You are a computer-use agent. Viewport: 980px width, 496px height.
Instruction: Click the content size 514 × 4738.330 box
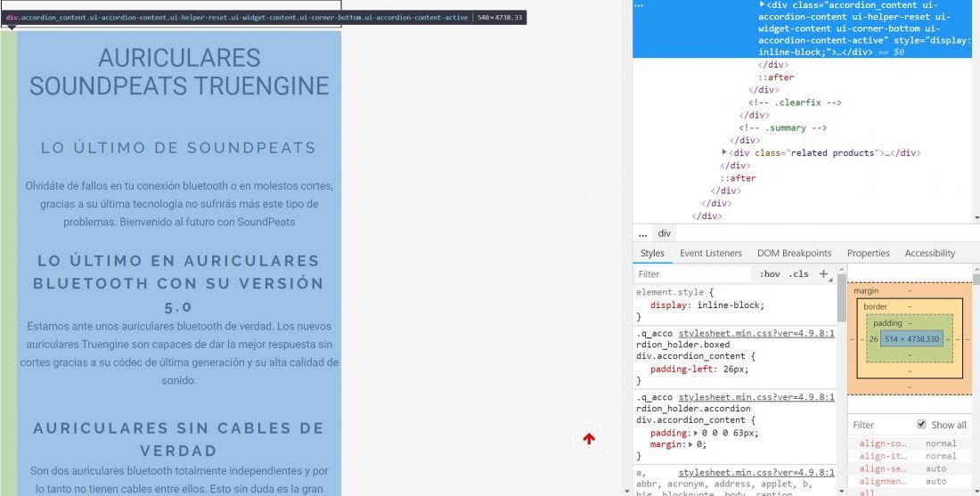pyautogui.click(x=912, y=338)
